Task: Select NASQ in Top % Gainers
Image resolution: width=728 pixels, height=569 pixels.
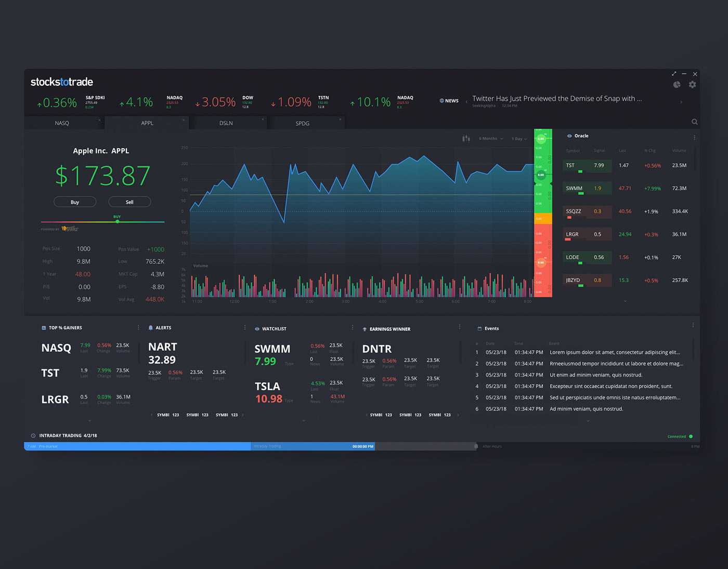Action: pyautogui.click(x=56, y=348)
